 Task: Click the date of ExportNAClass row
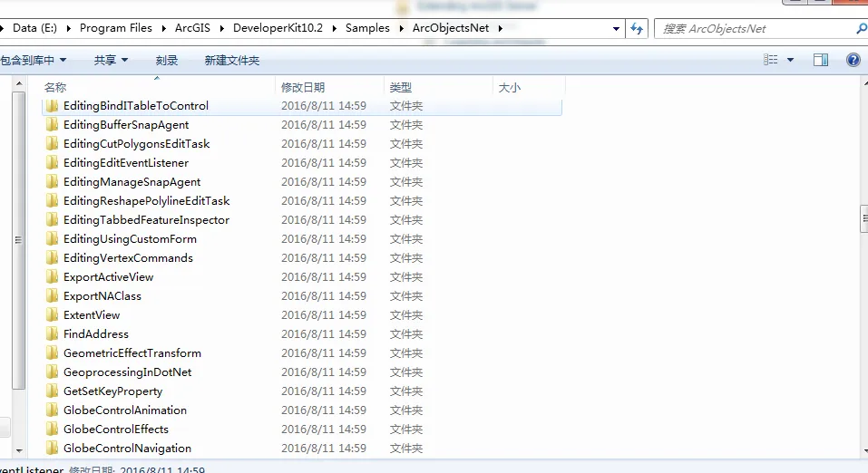323,296
